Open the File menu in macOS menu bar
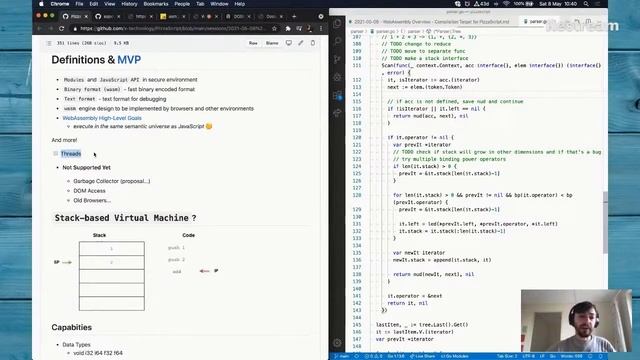This screenshot has height=360, width=640. 79,4
